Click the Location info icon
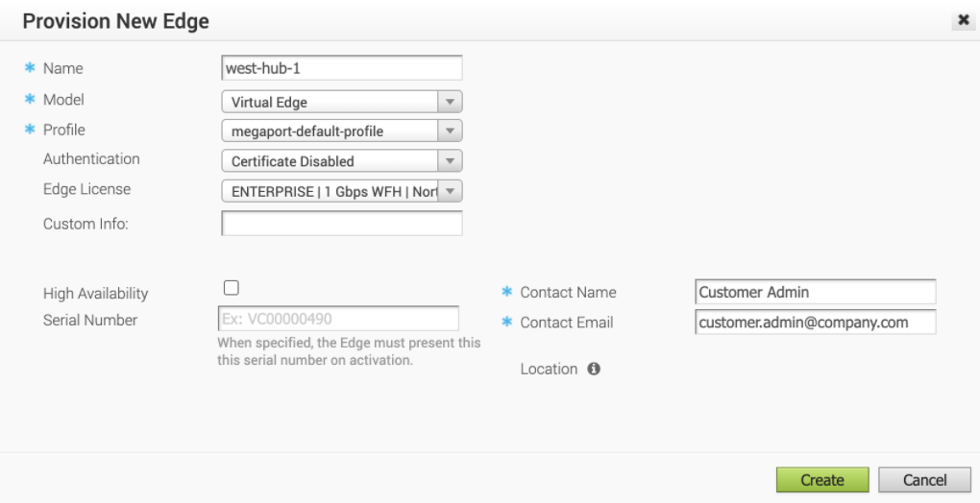 (x=594, y=369)
